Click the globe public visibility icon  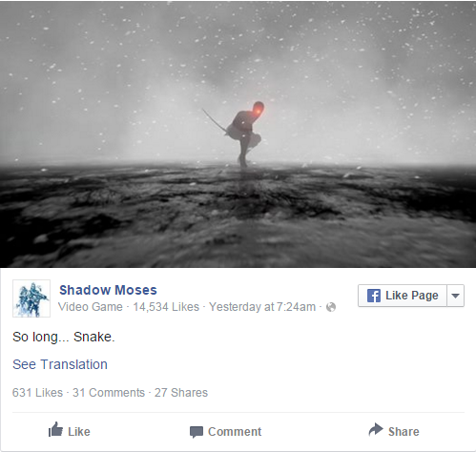click(x=331, y=307)
